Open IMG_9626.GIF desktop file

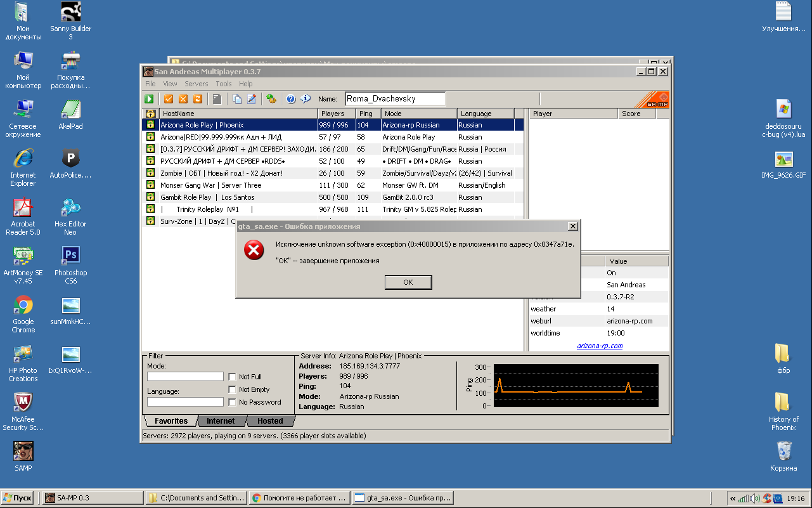[x=784, y=165]
